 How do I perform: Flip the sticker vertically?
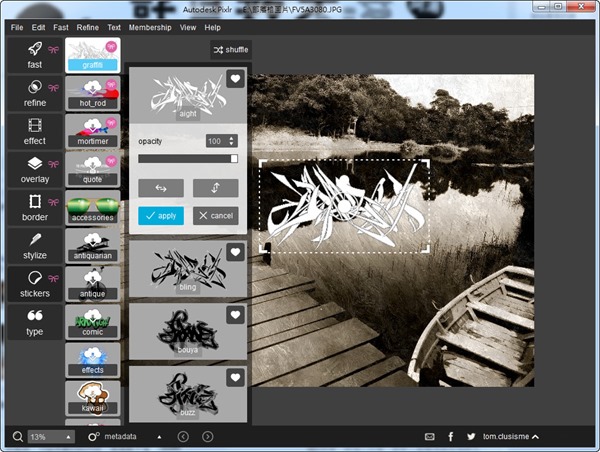coord(215,188)
